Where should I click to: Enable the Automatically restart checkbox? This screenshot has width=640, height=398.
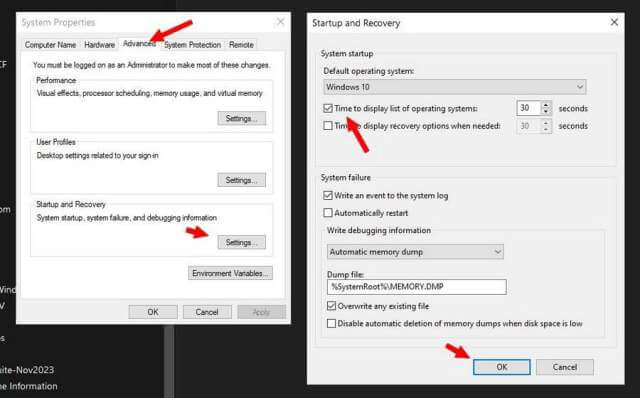tap(328, 213)
